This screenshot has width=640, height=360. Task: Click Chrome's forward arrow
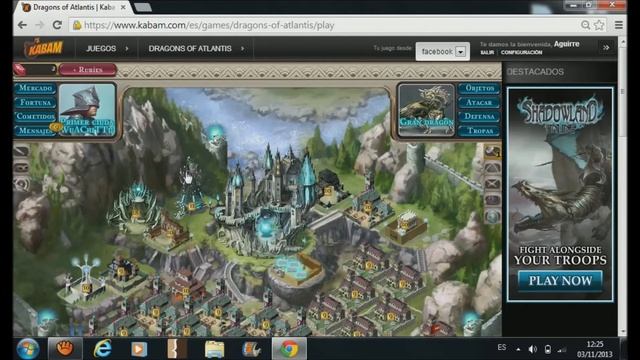pyautogui.click(x=40, y=25)
